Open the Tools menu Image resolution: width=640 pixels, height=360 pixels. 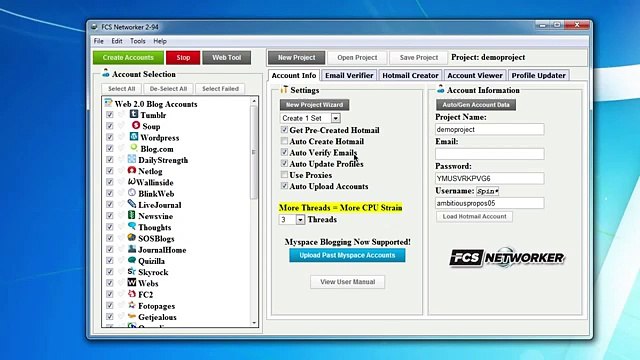(138, 41)
